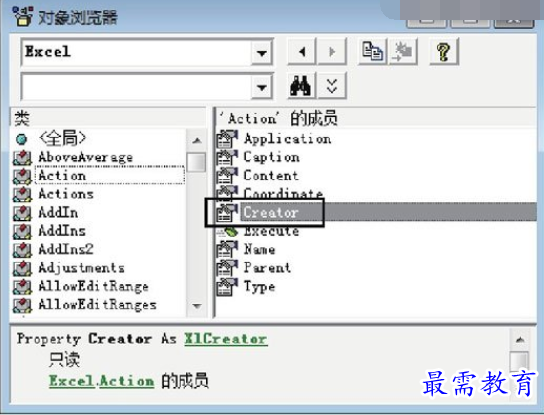Follow the Action class link in details
544x415 pixels.
pyautogui.click(x=127, y=381)
